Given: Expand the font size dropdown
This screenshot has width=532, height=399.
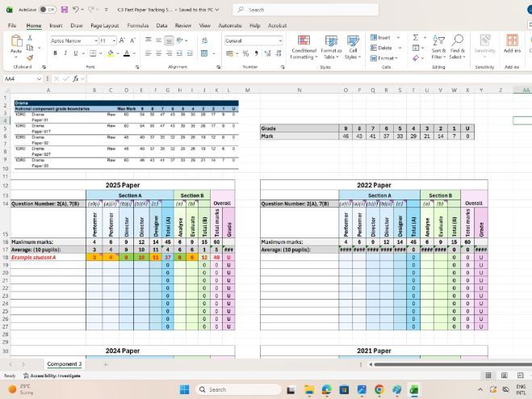Looking at the screenshot, I should (x=114, y=40).
